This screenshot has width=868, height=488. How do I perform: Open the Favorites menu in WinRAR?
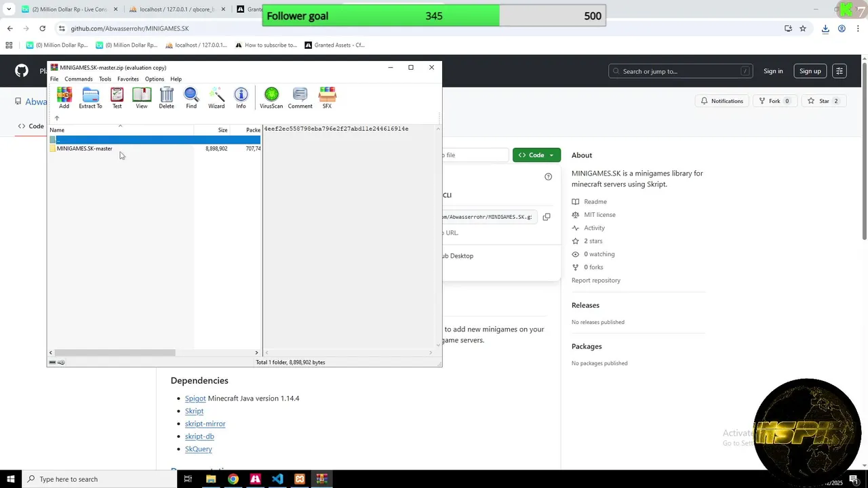(128, 79)
